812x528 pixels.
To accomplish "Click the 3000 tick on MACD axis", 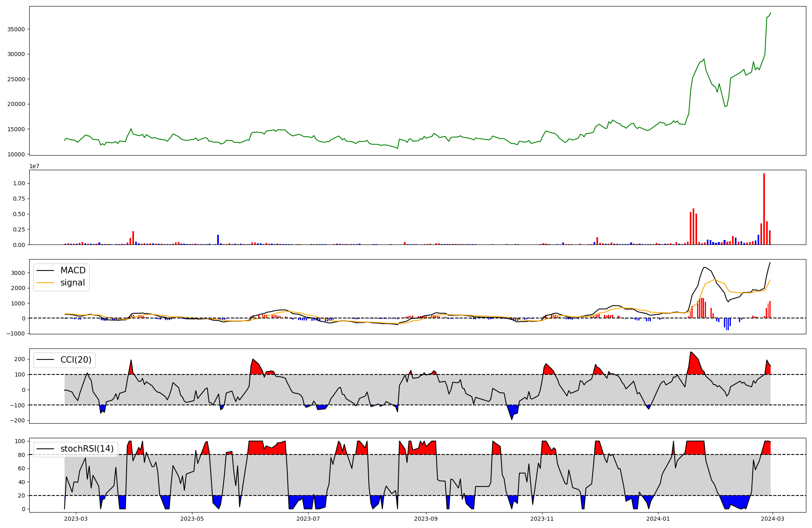I will coord(18,273).
